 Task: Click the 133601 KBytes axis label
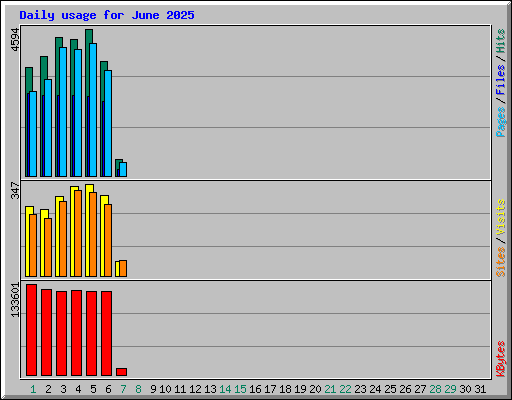point(15,300)
